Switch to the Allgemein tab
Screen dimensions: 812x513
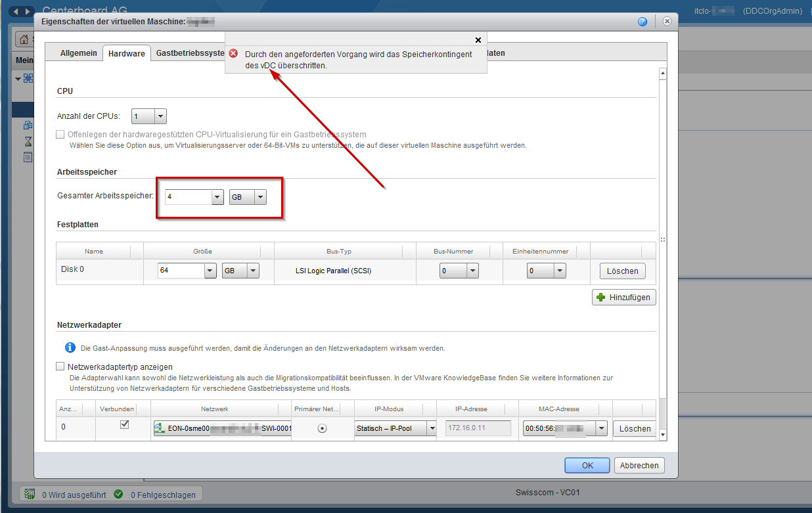tap(78, 53)
